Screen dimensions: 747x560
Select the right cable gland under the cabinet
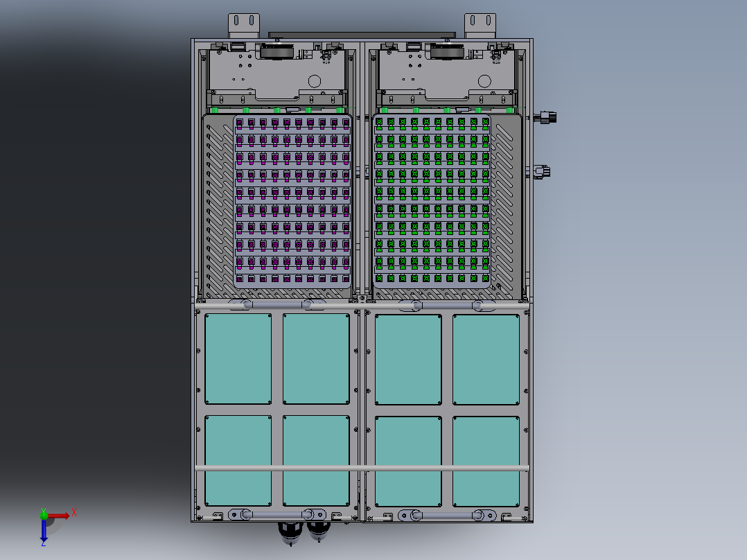[318, 531]
